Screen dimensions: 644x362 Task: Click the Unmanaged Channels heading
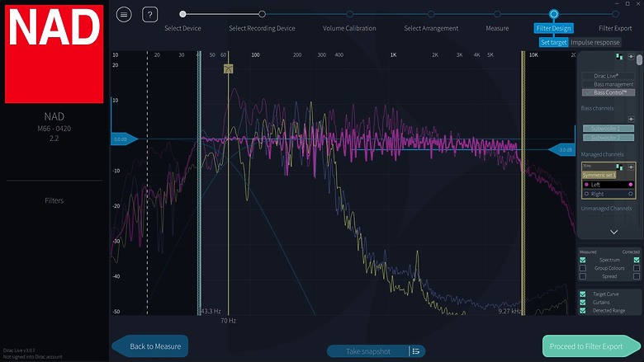(x=606, y=209)
